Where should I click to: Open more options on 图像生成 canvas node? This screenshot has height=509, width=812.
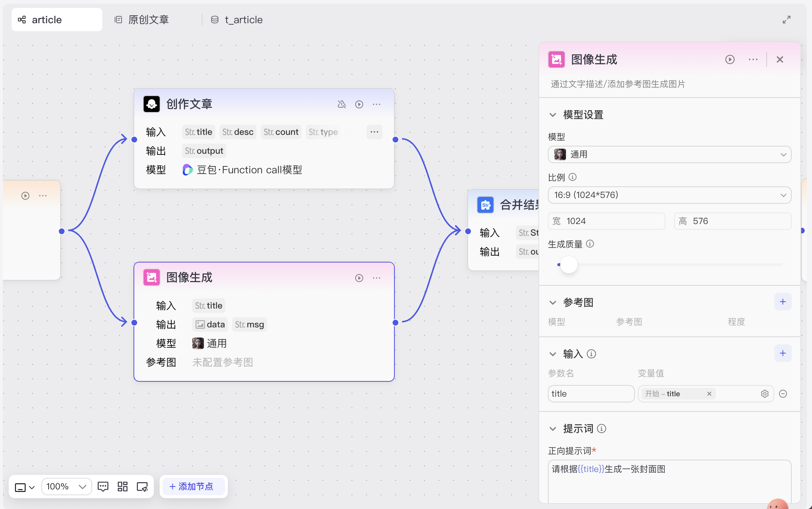click(x=377, y=278)
